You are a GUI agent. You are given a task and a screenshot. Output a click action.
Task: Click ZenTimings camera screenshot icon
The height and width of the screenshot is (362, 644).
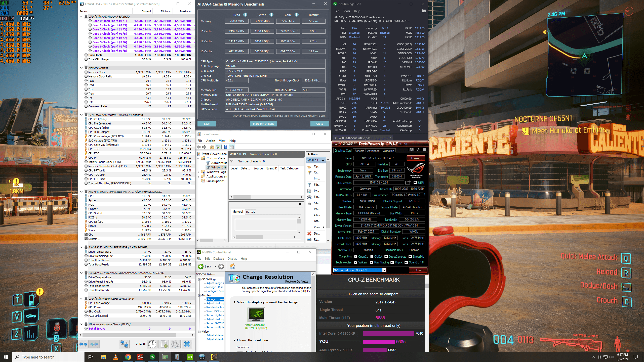pyautogui.click(x=424, y=11)
